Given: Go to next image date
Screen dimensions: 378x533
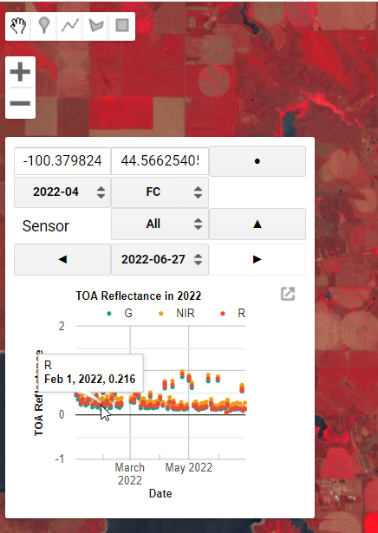Looking at the screenshot, I should (257, 260).
